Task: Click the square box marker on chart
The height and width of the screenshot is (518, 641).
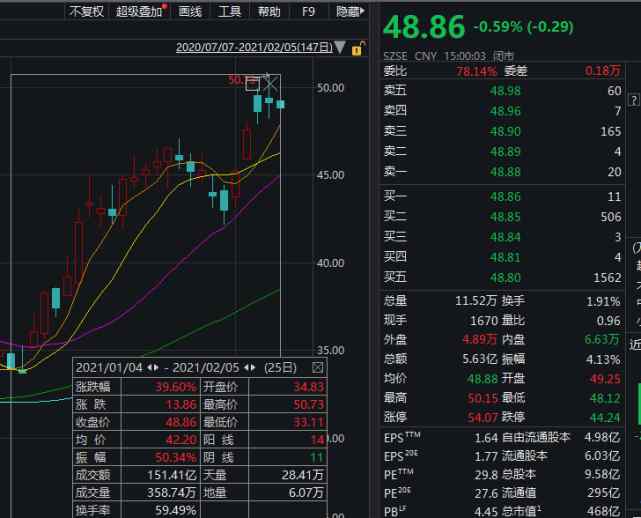Action: (253, 83)
